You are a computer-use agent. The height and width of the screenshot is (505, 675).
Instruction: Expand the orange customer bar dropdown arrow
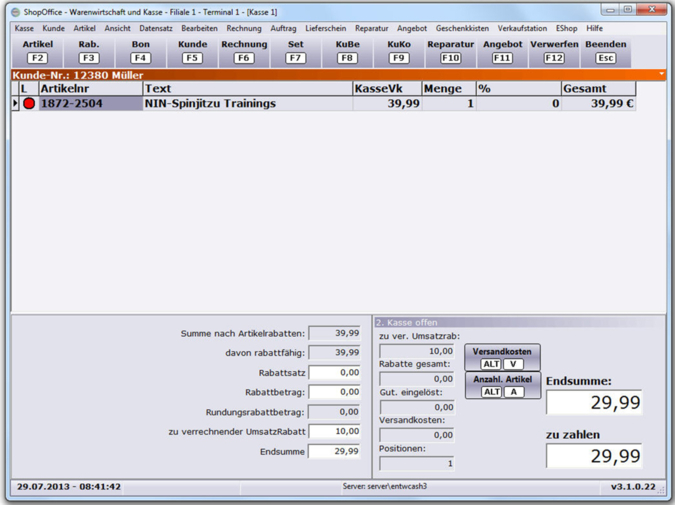tap(661, 75)
